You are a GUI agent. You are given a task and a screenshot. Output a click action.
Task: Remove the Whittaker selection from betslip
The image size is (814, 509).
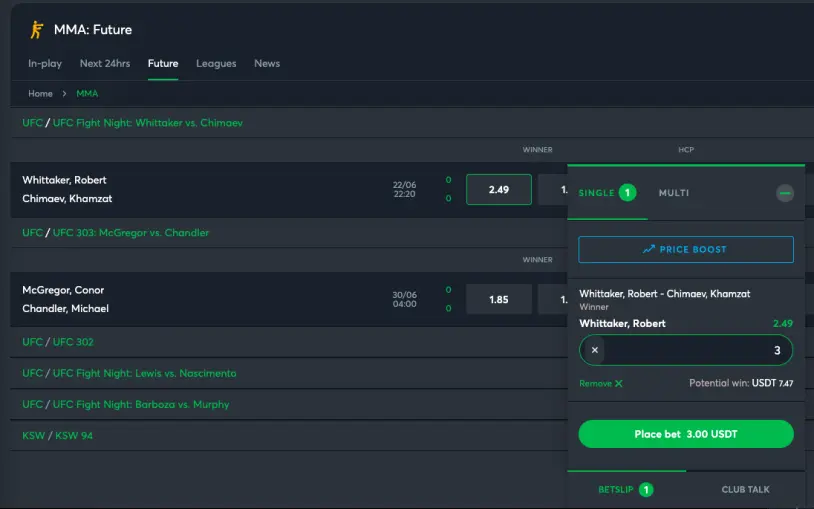601,383
